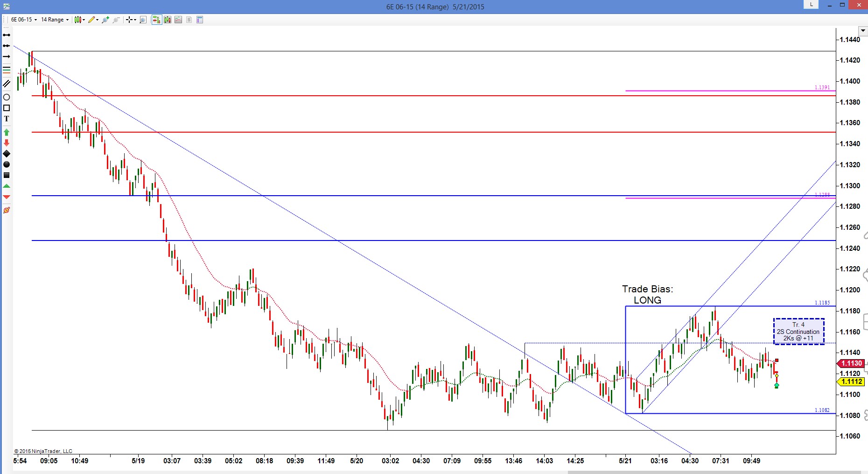Select the multi-line Fibonacci levels tool
This screenshot has height=474, width=868.
pos(7,70)
